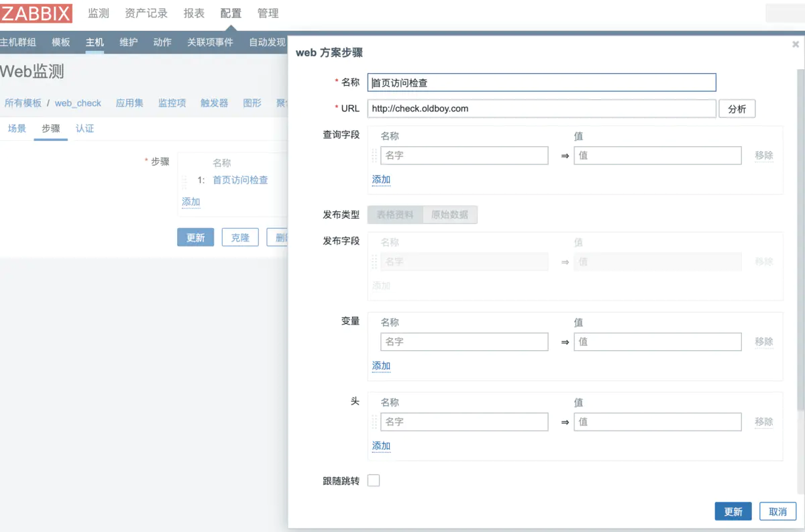Focus 头 name field
This screenshot has height=532, width=805.
click(464, 422)
